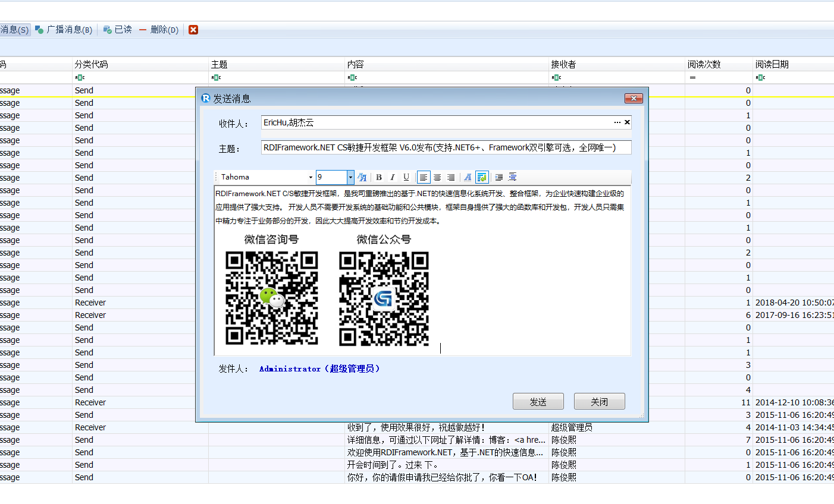The image size is (834, 504).
Task: Toggle Bold formatting in message editor
Action: [379, 177]
